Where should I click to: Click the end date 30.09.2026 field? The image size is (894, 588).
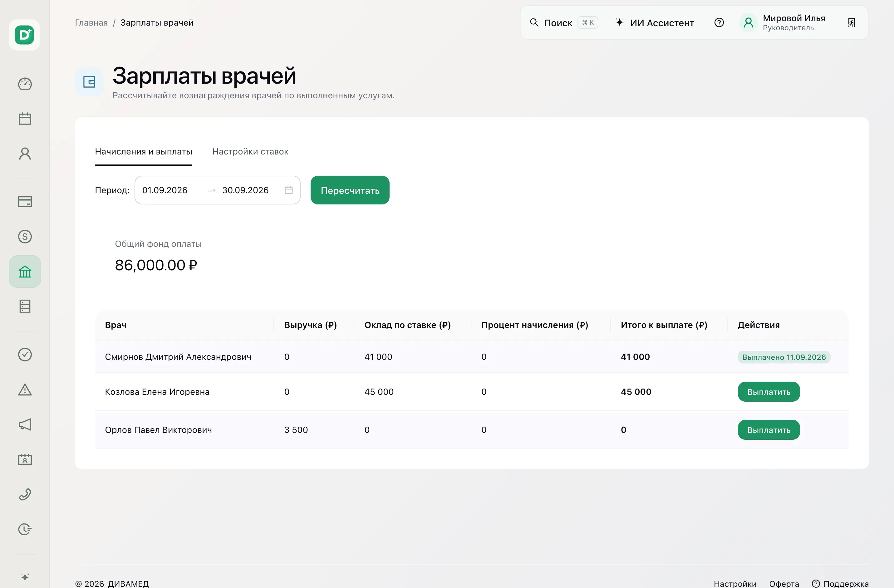(245, 190)
